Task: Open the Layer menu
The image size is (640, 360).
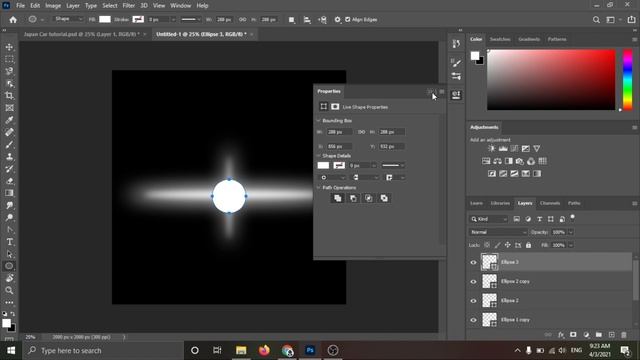Action: click(x=73, y=6)
